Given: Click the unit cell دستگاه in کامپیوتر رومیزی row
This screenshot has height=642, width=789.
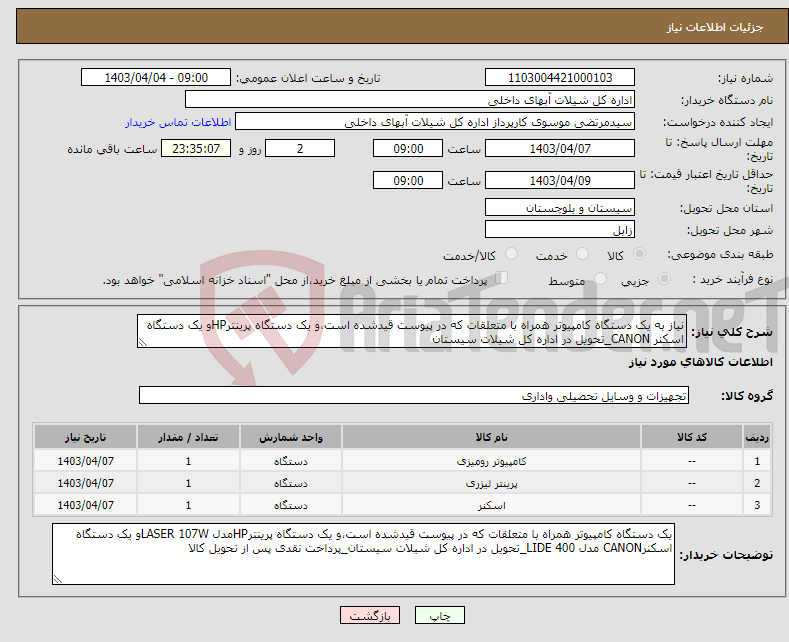Looking at the screenshot, I should (291, 461).
